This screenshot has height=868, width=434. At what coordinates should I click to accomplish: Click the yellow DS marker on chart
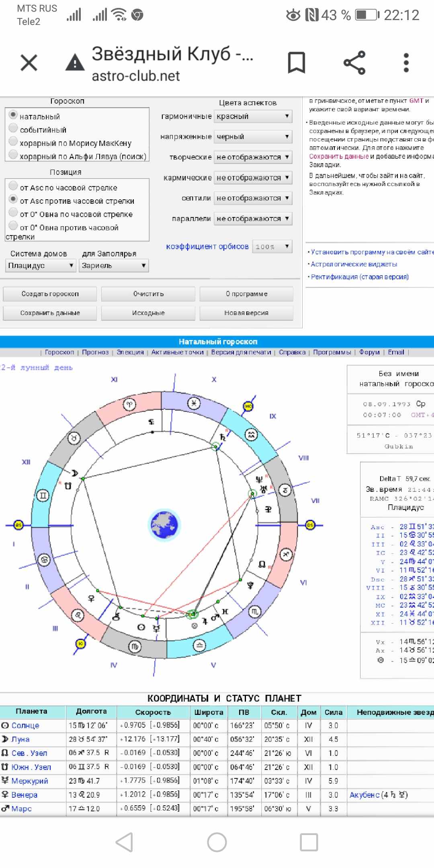point(310,525)
